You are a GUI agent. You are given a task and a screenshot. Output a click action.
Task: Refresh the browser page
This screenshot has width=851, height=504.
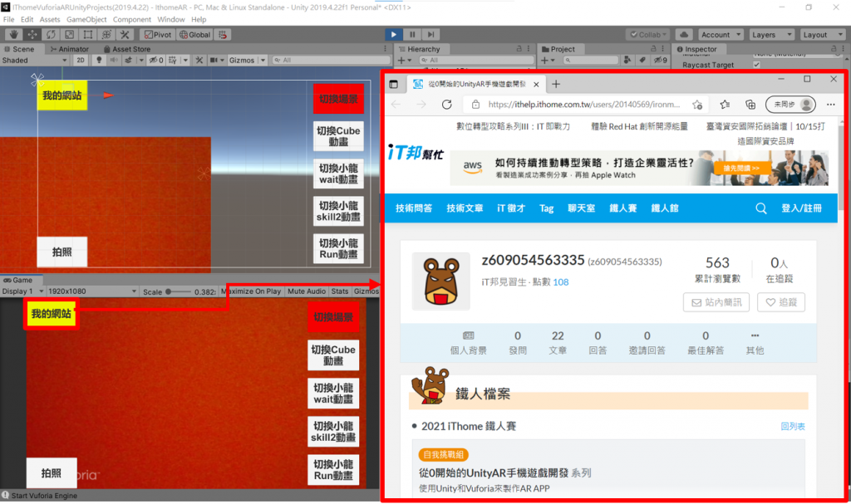coord(446,104)
